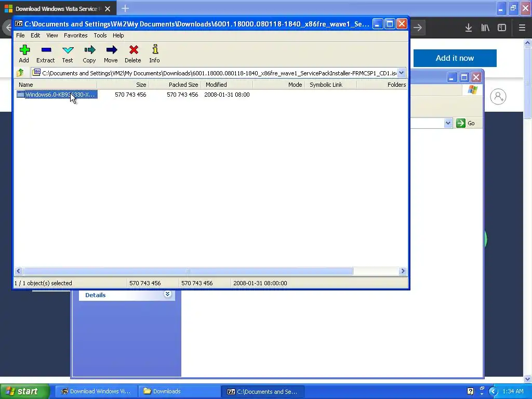Click the Mode column header
The image size is (532, 399).
(279, 85)
